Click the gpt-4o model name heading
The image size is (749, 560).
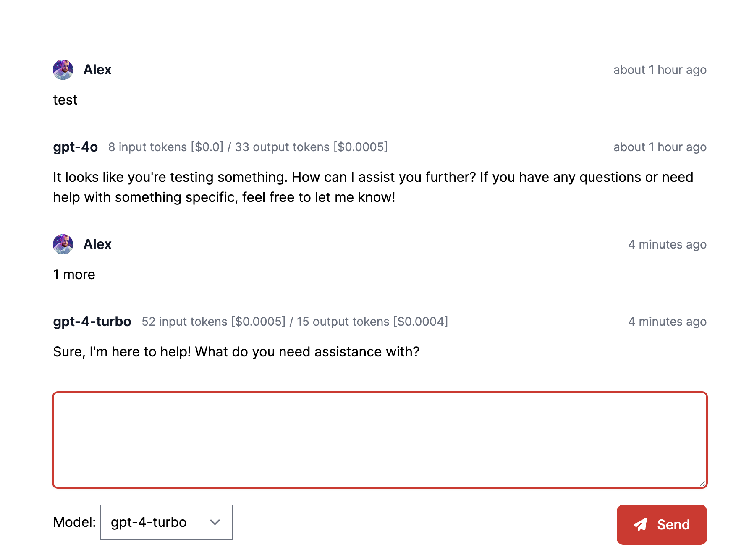point(75,147)
